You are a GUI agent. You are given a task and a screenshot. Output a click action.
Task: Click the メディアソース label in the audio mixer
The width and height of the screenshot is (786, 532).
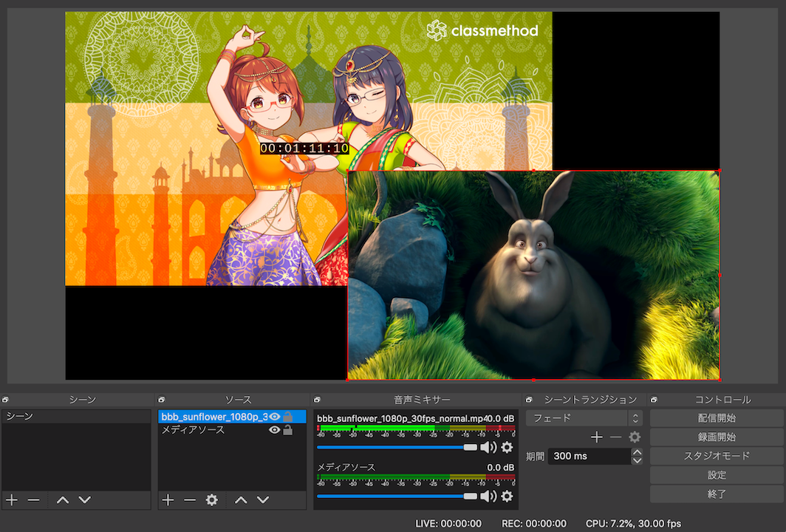(346, 467)
